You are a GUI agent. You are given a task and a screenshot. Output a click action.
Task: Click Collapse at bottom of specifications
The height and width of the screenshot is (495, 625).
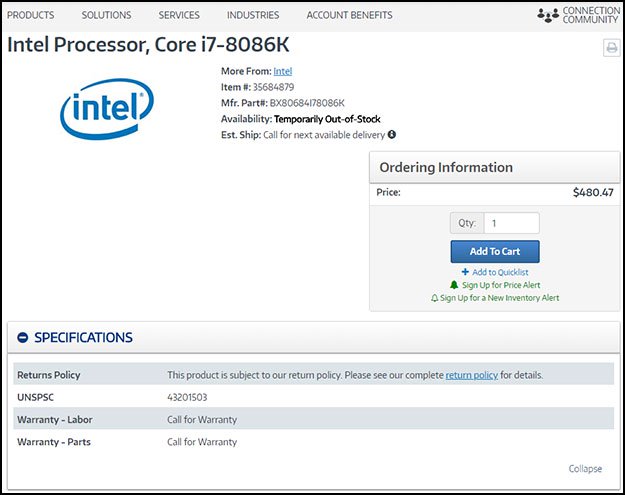(x=585, y=468)
